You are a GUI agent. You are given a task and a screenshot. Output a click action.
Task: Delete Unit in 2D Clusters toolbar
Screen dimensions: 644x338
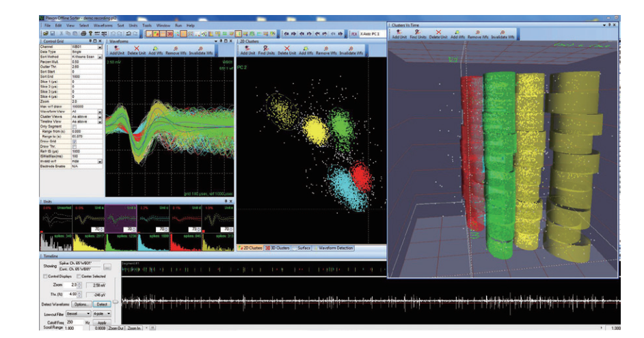point(286,51)
